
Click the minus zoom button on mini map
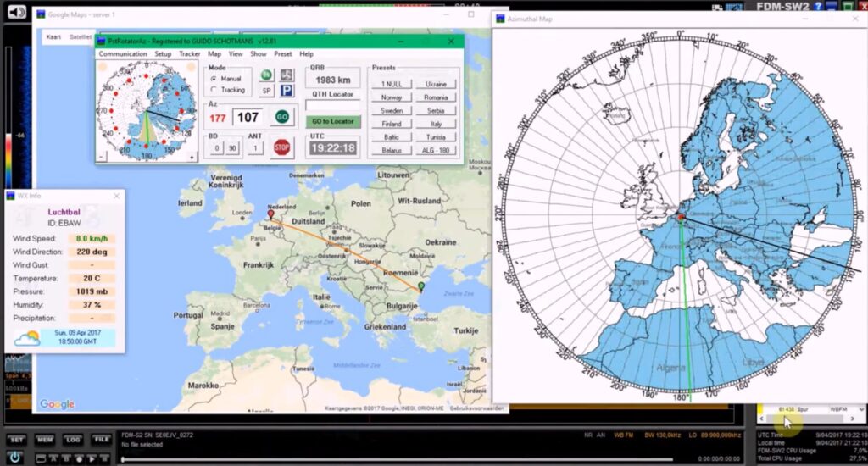(102, 158)
